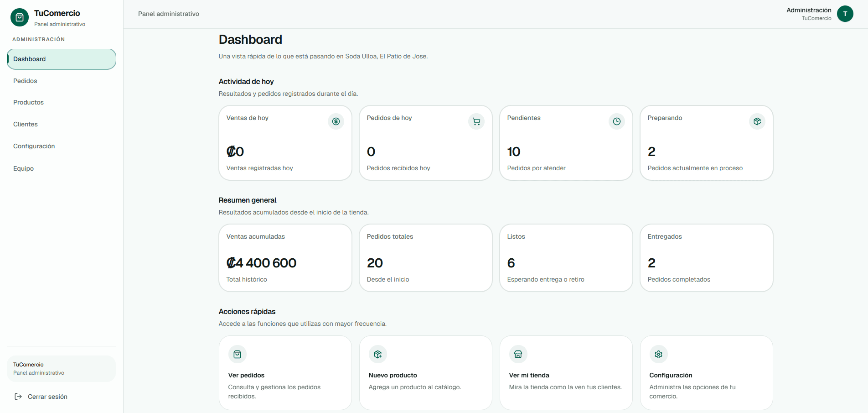Select Dashboard in the sidebar
The image size is (868, 413).
click(62, 59)
